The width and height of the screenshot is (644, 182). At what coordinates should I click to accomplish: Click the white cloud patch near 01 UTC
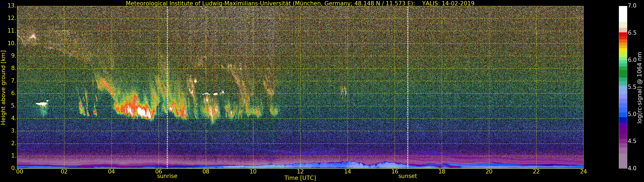[x=41, y=103]
